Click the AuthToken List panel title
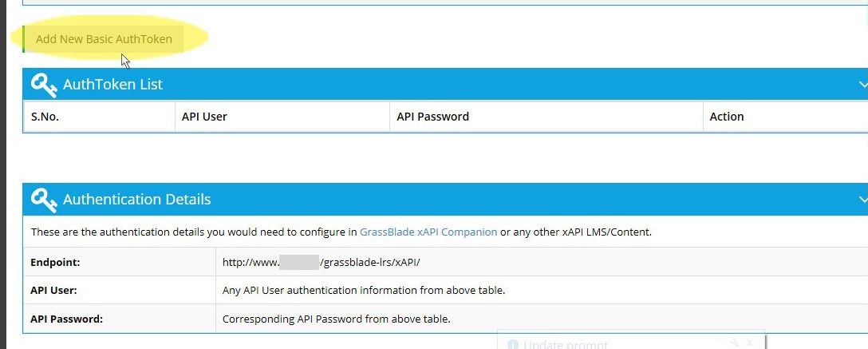This screenshot has width=868, height=349. pos(113,84)
